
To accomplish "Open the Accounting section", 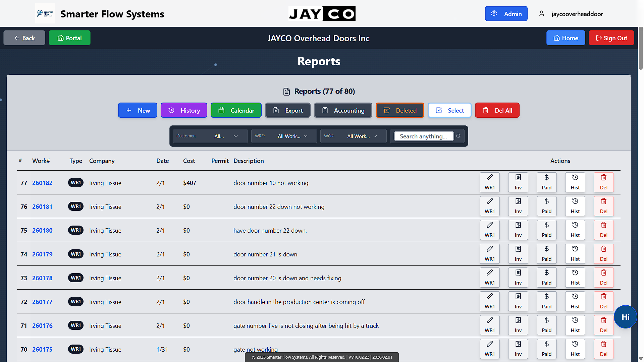I will [343, 110].
